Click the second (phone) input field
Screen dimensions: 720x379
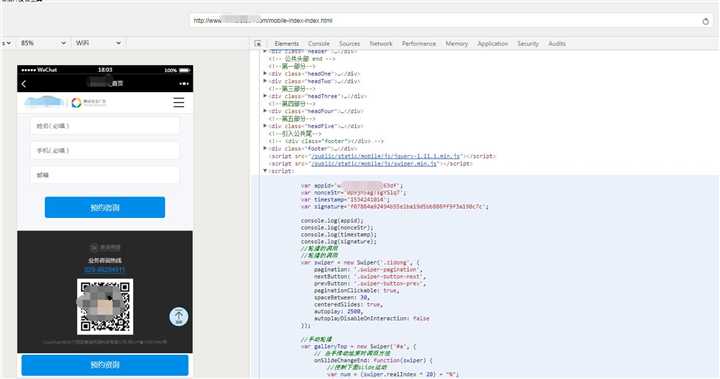(105, 151)
